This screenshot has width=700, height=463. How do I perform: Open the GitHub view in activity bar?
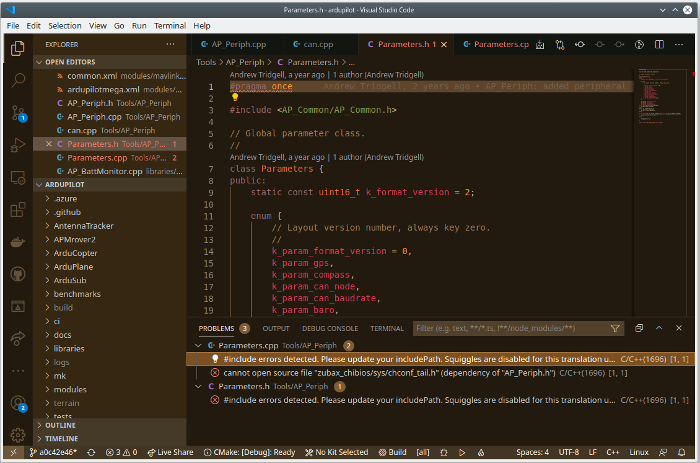pos(17,274)
